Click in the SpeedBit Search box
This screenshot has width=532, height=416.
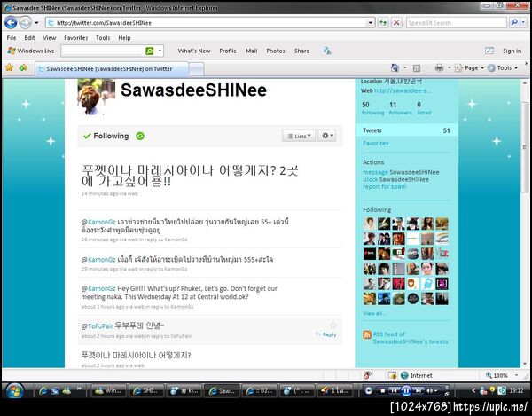click(x=456, y=23)
